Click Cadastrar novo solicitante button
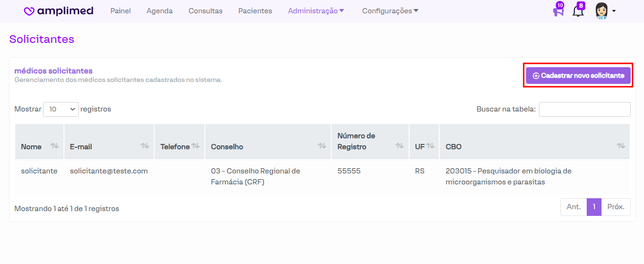 [578, 76]
